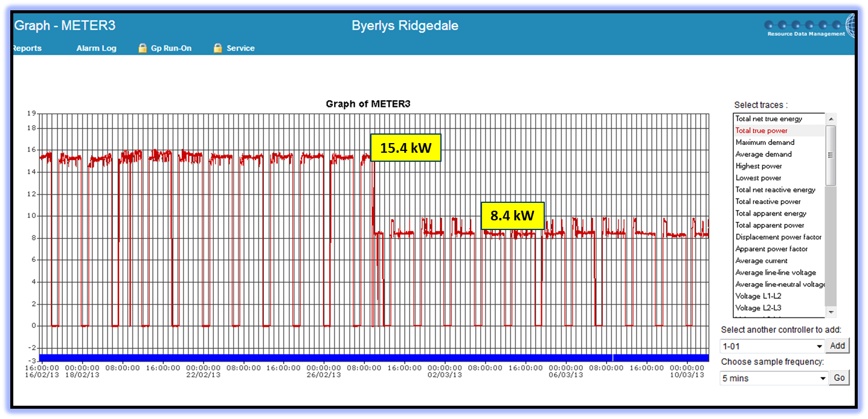The image size is (868, 419).
Task: Click trace list scrollbar down arrow
Action: tap(831, 312)
